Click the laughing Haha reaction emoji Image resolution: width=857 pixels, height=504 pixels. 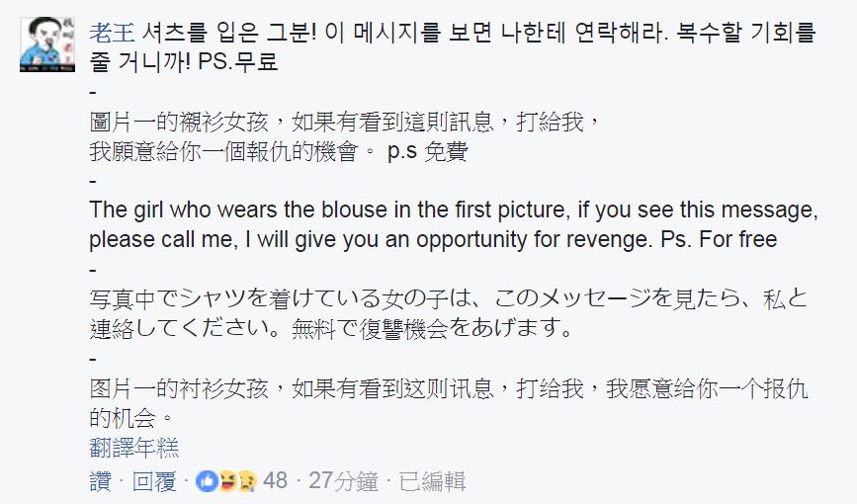225,481
